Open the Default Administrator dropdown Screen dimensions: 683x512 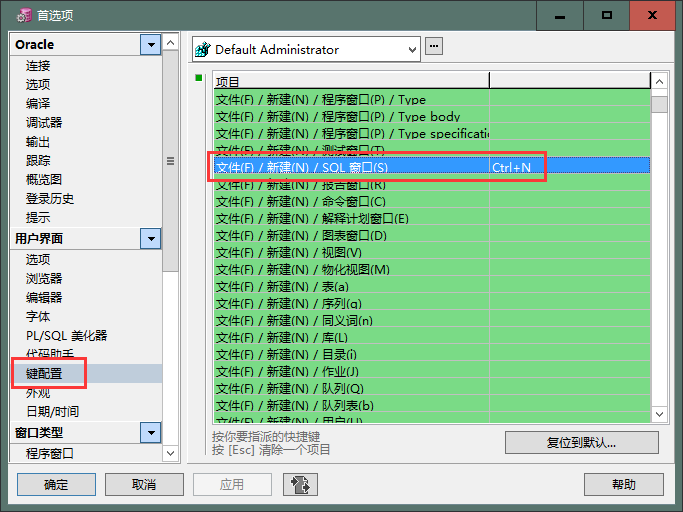point(412,50)
